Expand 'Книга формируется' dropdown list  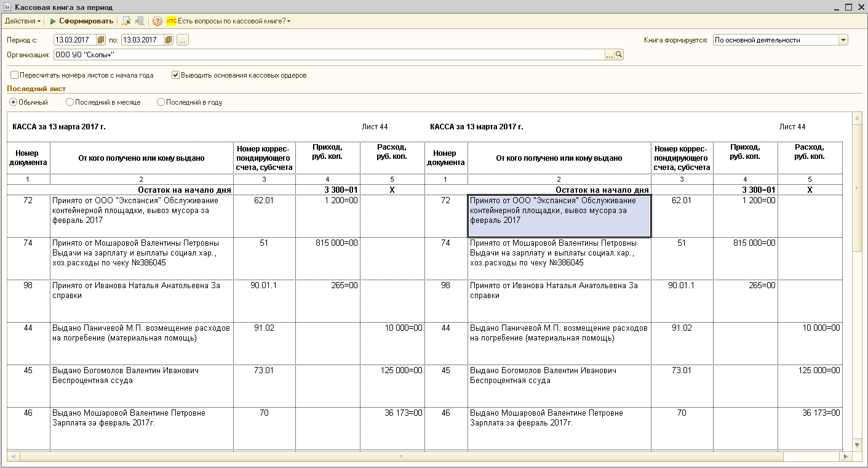point(843,40)
